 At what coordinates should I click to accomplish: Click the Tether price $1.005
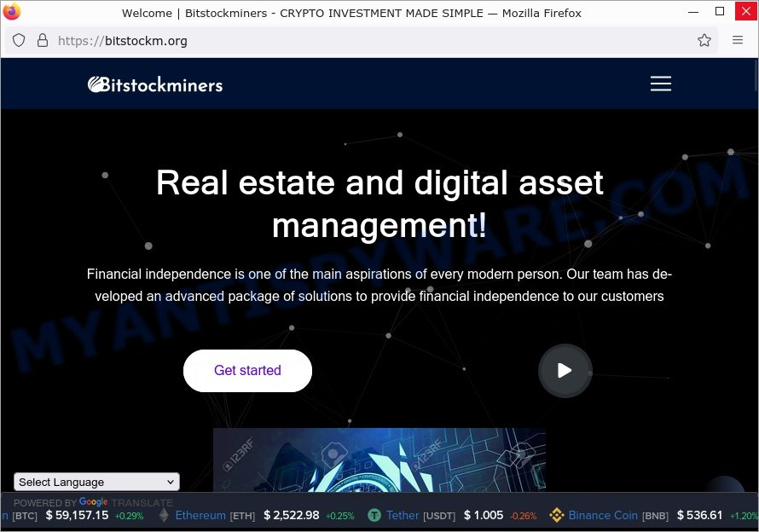coord(483,516)
